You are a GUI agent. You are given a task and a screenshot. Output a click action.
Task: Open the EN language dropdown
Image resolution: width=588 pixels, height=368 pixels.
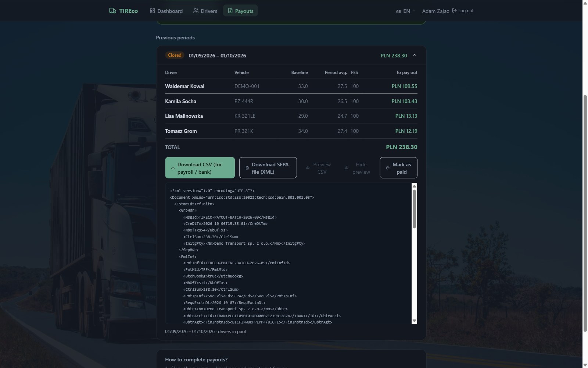pyautogui.click(x=405, y=11)
